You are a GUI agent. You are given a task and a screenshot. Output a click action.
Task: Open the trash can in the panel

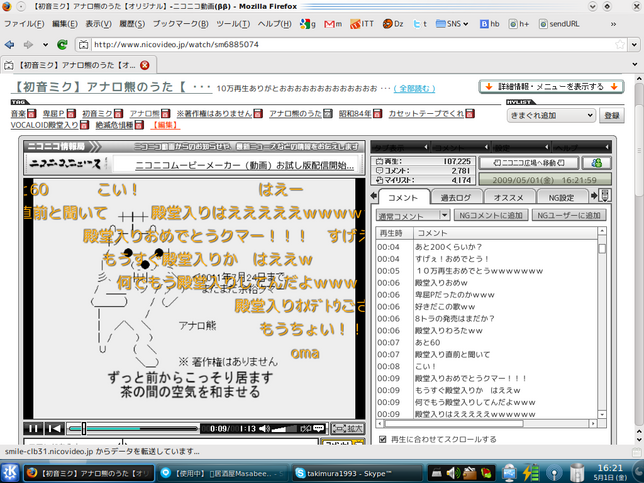pyautogui.click(x=577, y=473)
